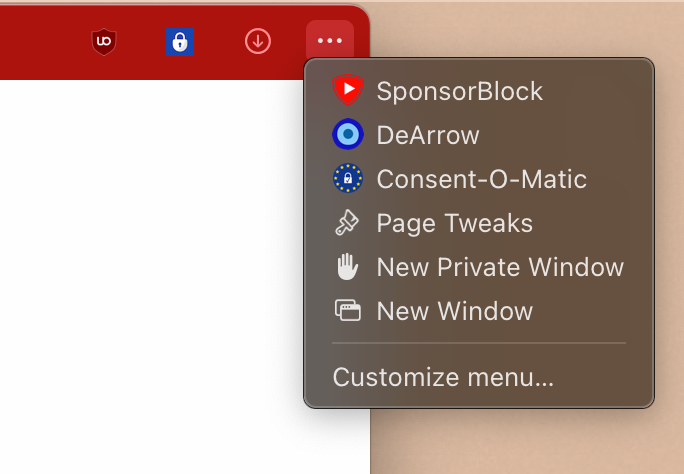Click empty red toolbar space left of uBlock

point(40,41)
